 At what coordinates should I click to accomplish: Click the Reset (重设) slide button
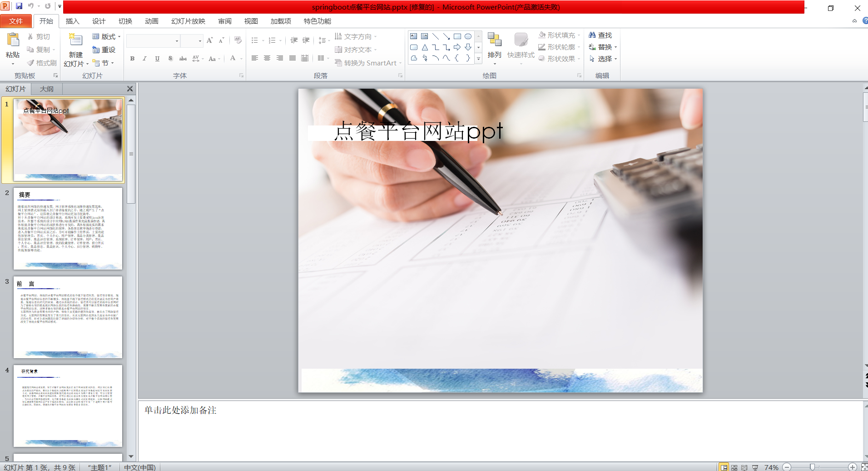[104, 50]
